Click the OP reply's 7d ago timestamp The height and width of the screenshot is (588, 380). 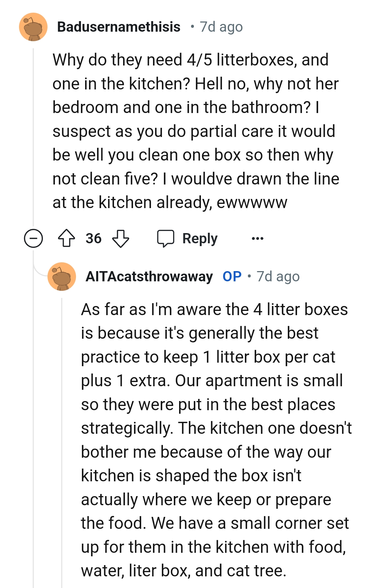[x=278, y=277]
